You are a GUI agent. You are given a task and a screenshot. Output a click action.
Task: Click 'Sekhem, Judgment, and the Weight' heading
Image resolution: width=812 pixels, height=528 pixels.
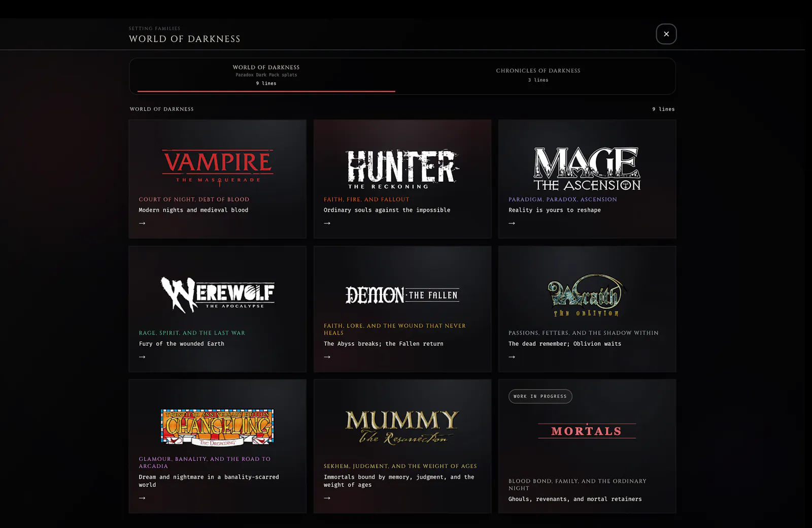(400, 466)
